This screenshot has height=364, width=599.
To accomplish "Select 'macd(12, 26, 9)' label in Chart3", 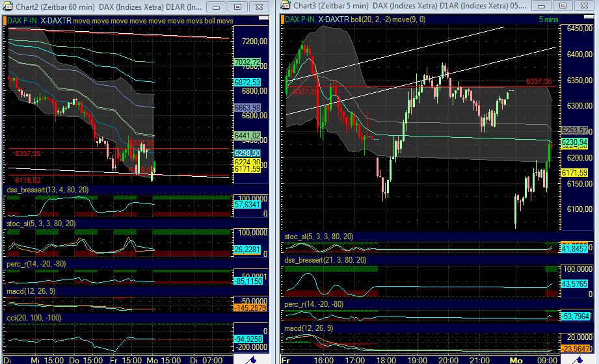I will pyautogui.click(x=309, y=328).
